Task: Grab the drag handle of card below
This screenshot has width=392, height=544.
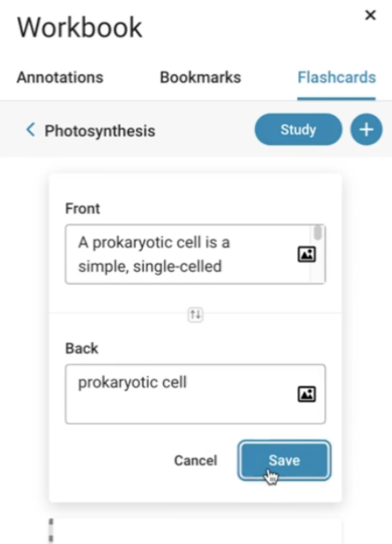Action: [x=51, y=530]
